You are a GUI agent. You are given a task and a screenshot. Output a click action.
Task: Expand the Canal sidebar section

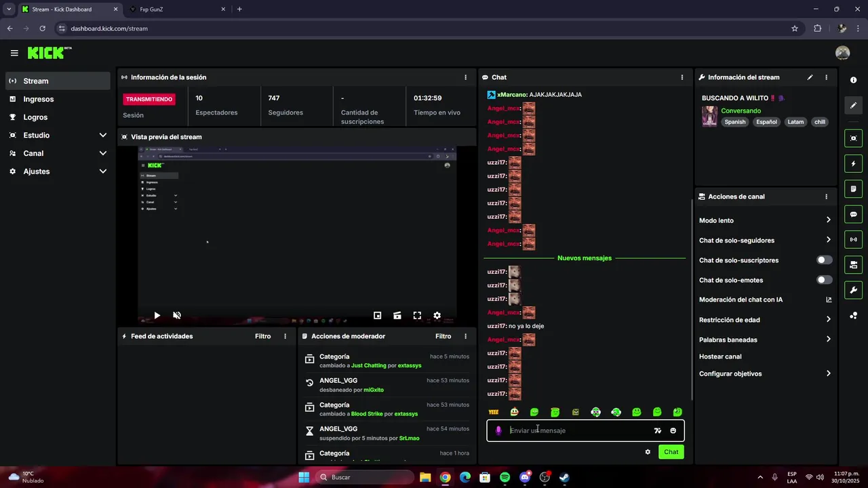(x=58, y=153)
